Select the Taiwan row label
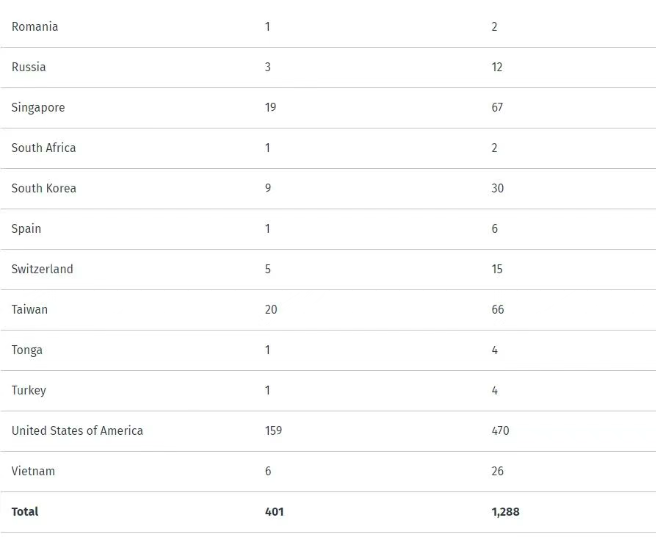 (x=30, y=310)
